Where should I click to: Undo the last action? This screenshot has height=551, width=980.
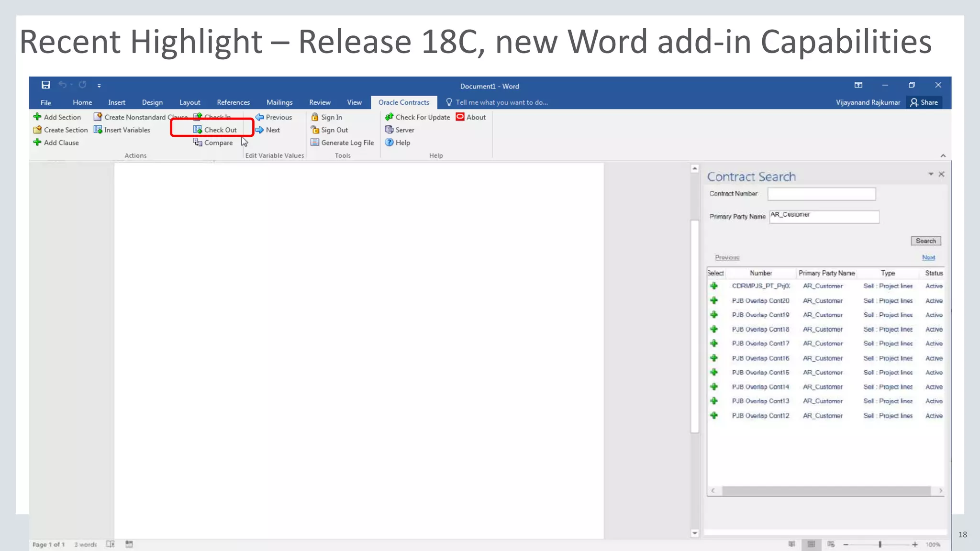tap(63, 85)
